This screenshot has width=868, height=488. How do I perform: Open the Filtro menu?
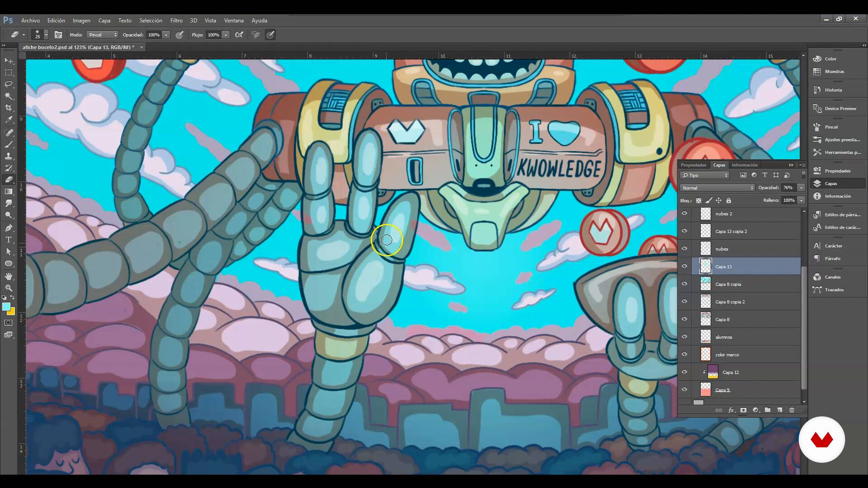pos(176,20)
